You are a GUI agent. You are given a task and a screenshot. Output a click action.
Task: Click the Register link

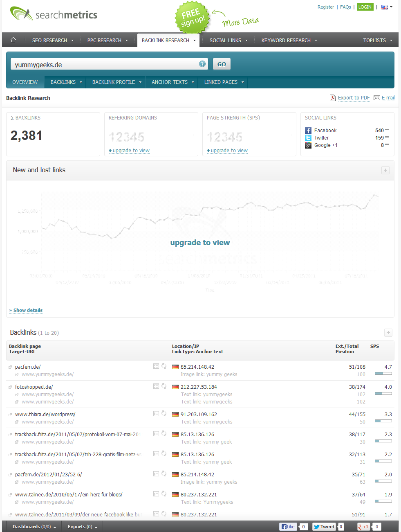(326, 7)
